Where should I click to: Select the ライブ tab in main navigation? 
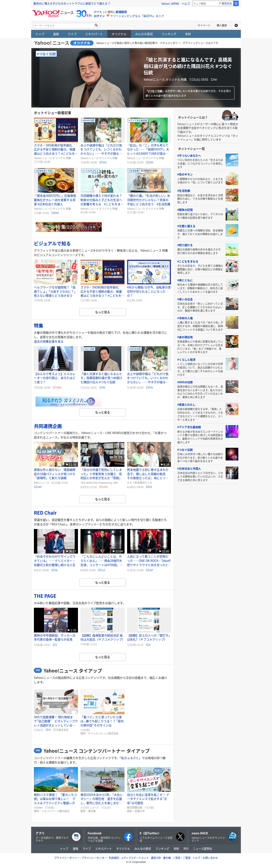tap(72, 34)
